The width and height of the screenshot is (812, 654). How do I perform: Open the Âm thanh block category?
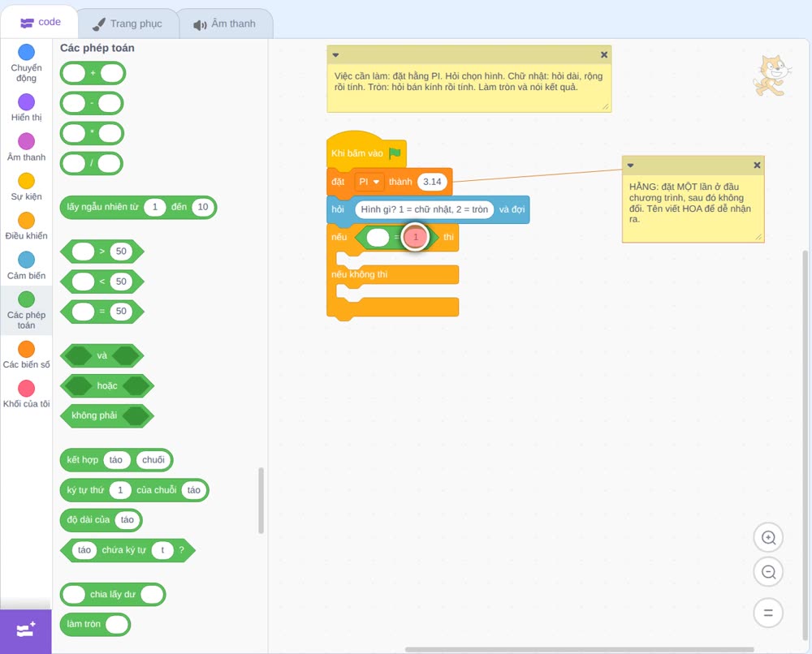coord(27,147)
